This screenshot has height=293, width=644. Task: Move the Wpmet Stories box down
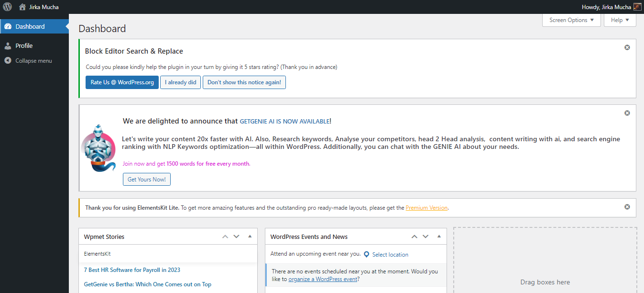pos(236,237)
